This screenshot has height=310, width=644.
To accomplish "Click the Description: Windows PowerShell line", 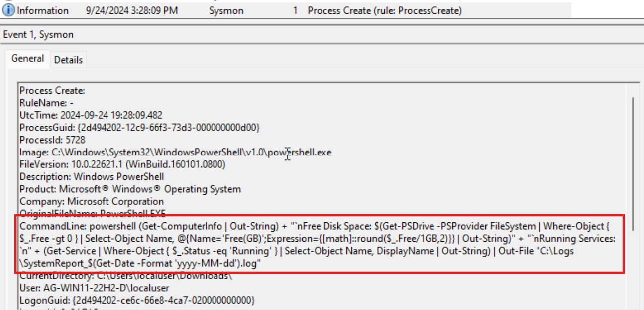I will [92, 177].
